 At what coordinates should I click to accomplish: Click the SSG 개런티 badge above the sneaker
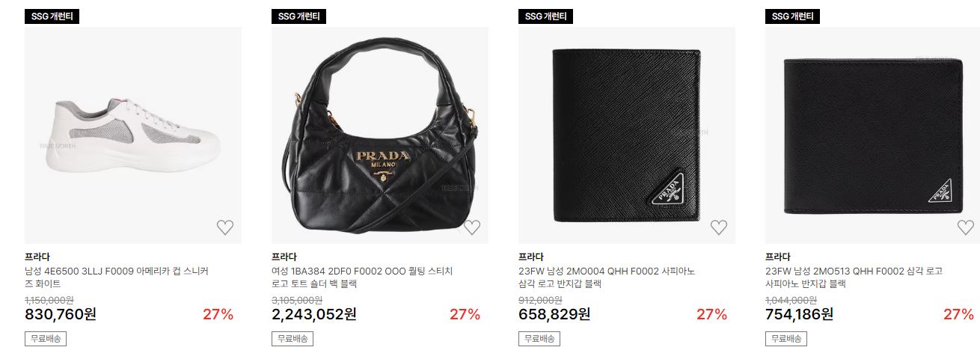(52, 16)
